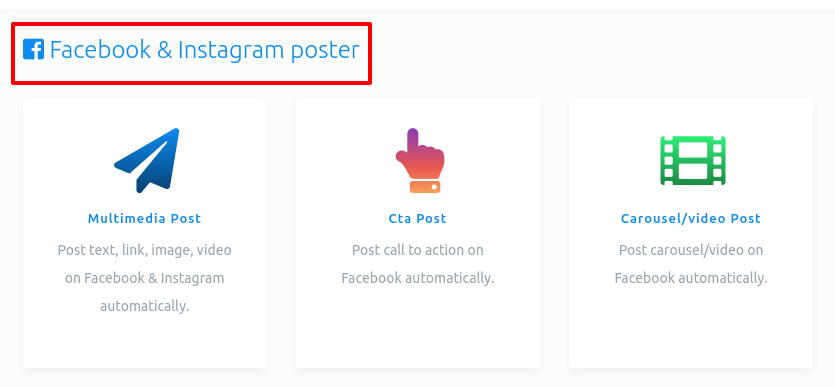This screenshot has height=387, width=835.
Task: Click the "Post text, link, image, video" description line
Action: [144, 250]
